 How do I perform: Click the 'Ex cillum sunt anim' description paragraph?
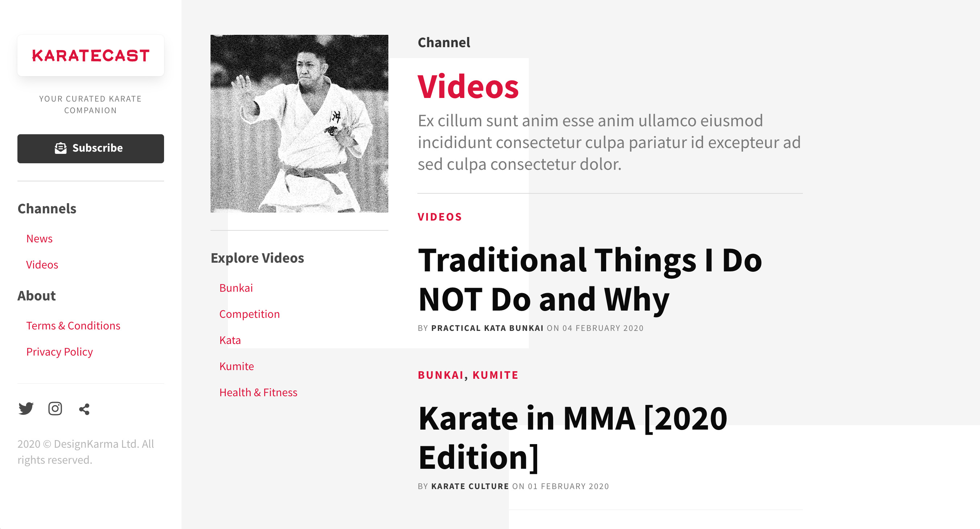pyautogui.click(x=609, y=143)
